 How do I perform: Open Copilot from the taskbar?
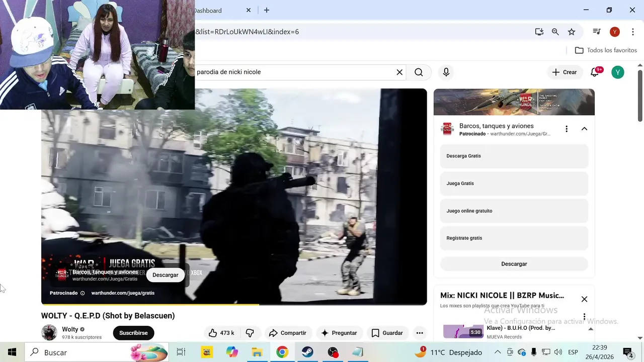click(232, 352)
